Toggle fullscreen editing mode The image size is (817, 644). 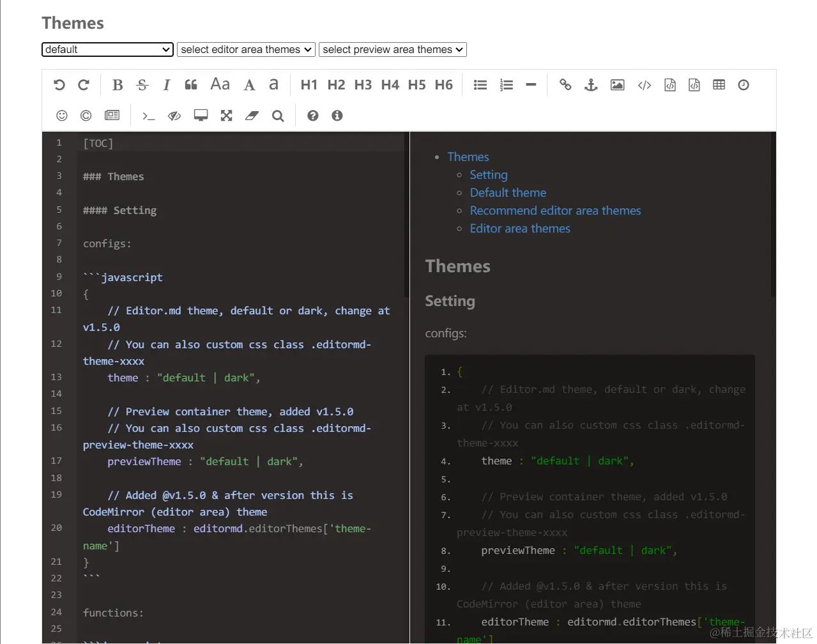click(227, 116)
